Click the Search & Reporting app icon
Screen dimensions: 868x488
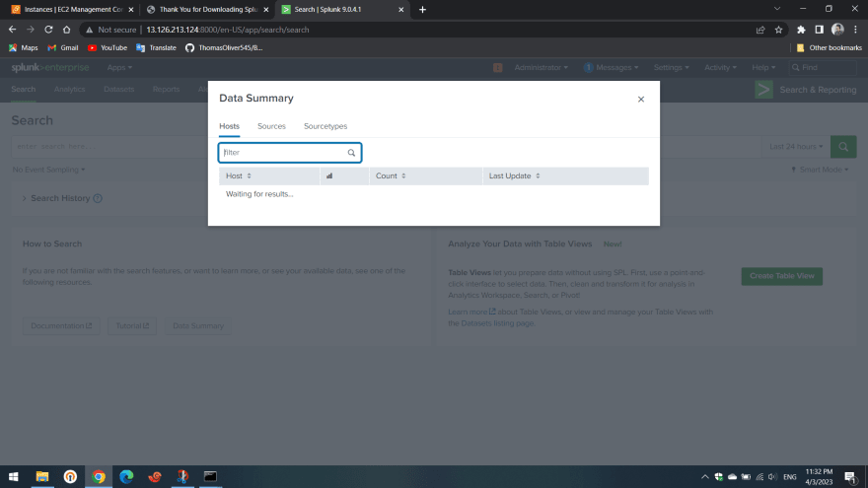click(763, 90)
